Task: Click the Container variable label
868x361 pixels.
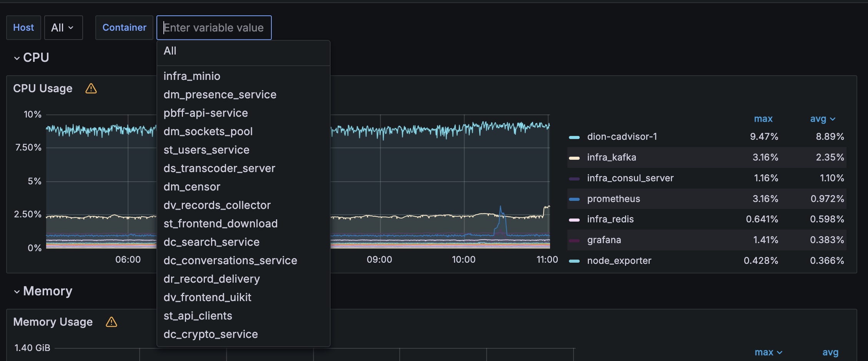Action: click(x=124, y=28)
